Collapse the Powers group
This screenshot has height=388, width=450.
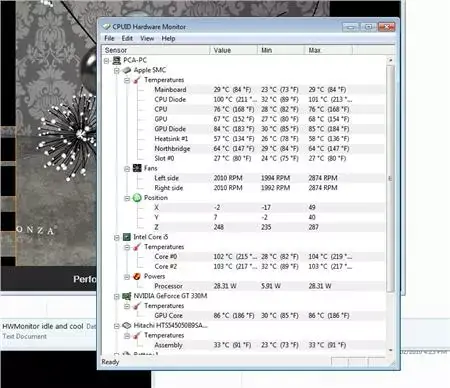pos(127,277)
